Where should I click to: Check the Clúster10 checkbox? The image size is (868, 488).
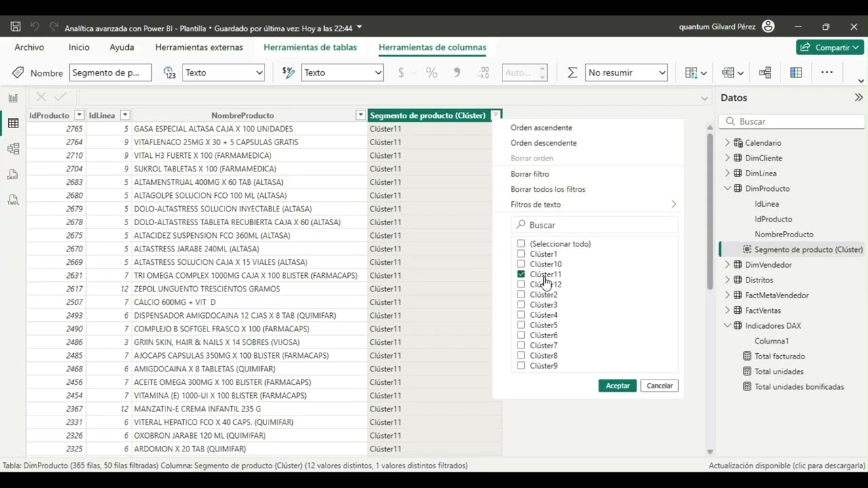click(x=521, y=264)
